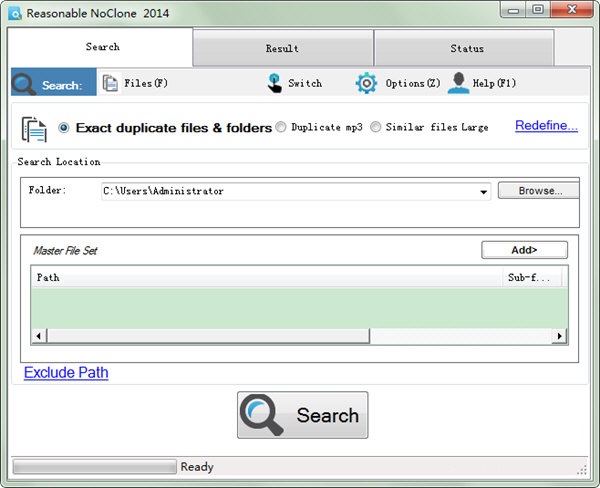Open the Redefine... link
This screenshot has height=488, width=600.
(546, 125)
